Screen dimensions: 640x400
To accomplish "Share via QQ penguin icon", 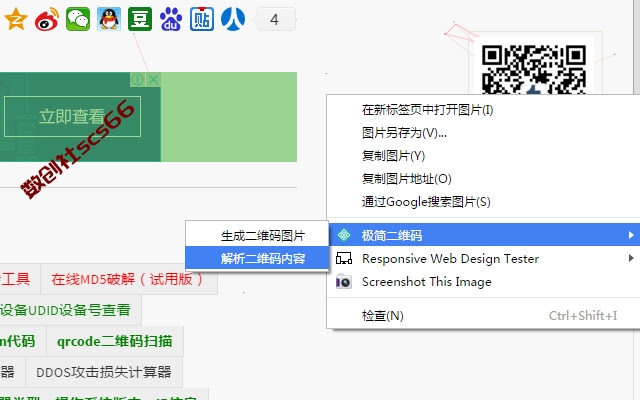I will coord(109,19).
